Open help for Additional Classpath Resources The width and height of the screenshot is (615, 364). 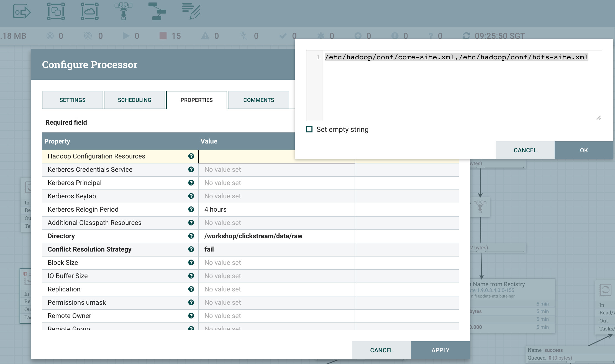point(191,223)
